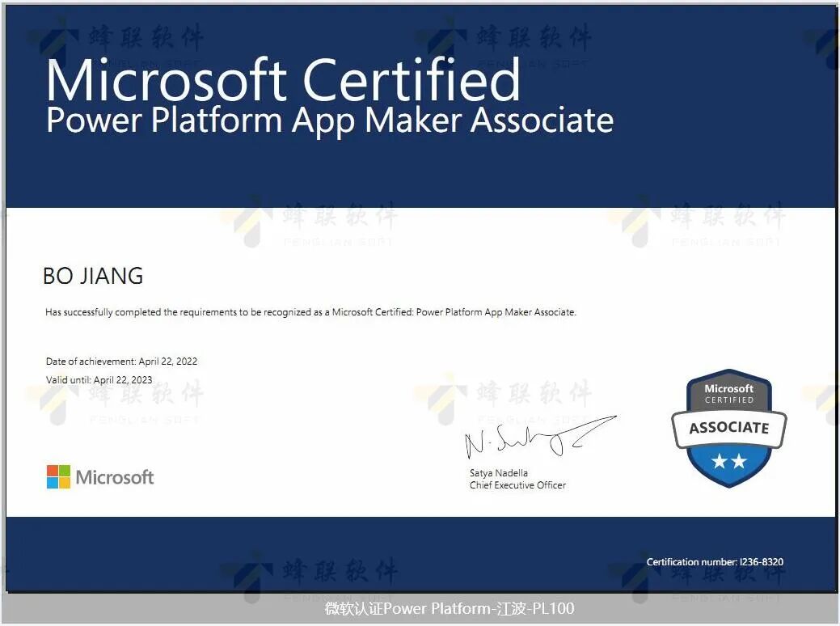This screenshot has width=840, height=626.
Task: Click "Date of achievement: April 22, 2022"
Action: click(121, 362)
